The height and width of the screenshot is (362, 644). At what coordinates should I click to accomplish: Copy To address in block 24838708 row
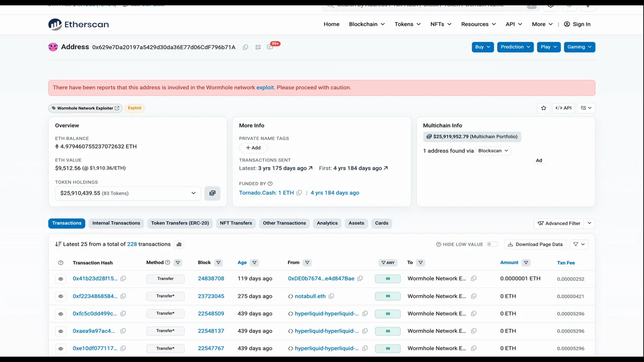[x=474, y=278]
